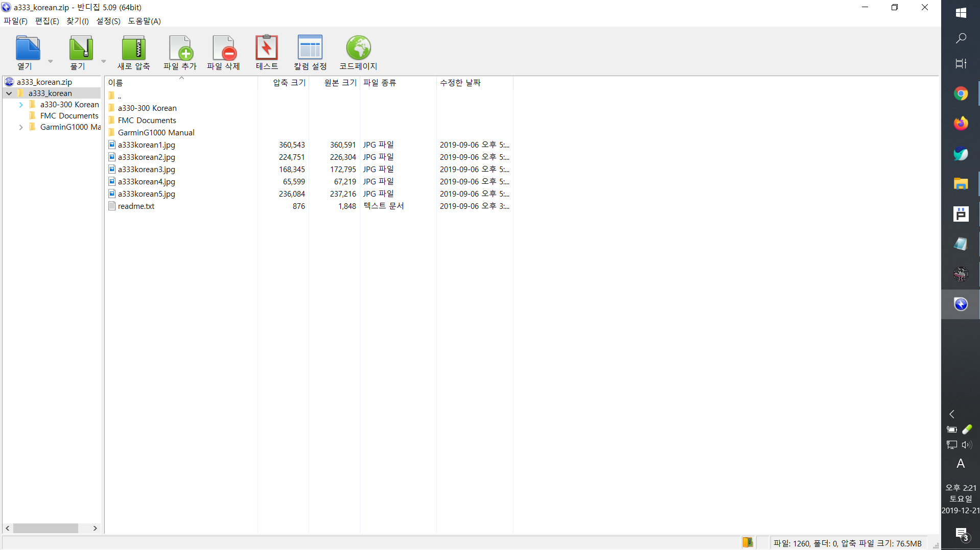Extract files with the 풀기 icon

[80, 52]
